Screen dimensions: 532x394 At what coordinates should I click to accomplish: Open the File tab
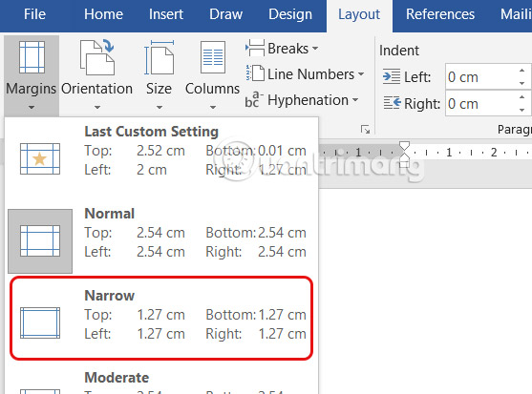click(x=34, y=14)
